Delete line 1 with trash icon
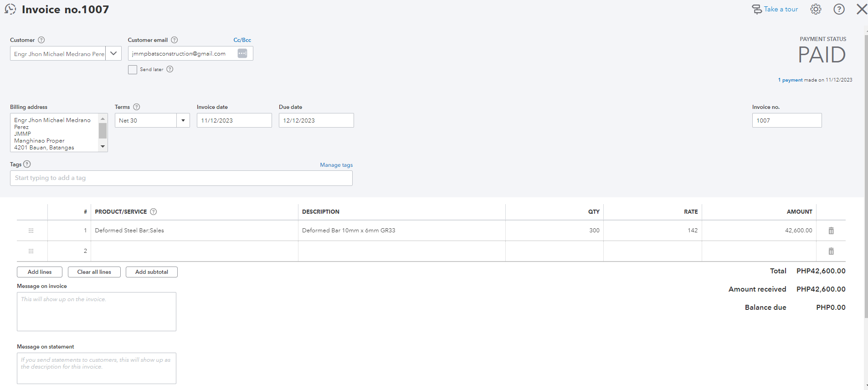The height and width of the screenshot is (390, 868). coord(831,231)
